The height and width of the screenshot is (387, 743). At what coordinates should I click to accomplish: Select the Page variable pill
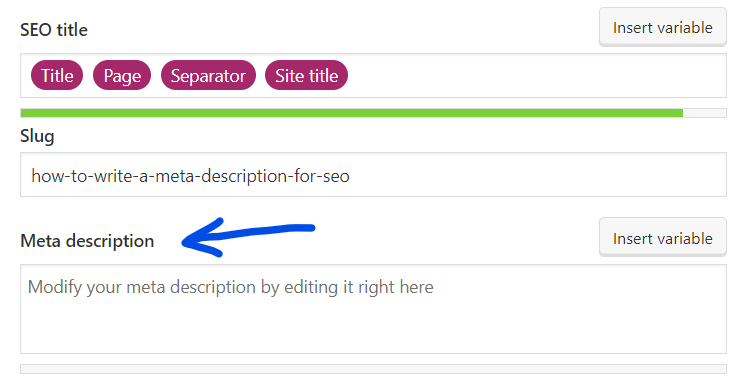pos(122,75)
